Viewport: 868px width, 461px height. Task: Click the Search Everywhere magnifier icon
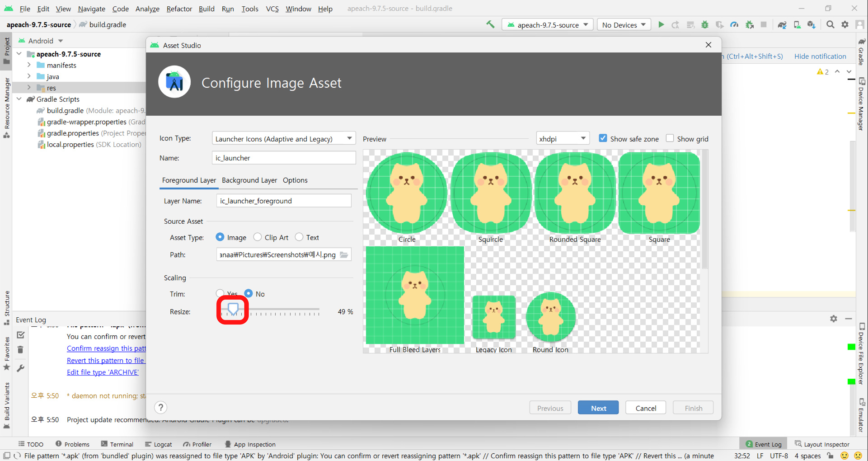pyautogui.click(x=830, y=24)
